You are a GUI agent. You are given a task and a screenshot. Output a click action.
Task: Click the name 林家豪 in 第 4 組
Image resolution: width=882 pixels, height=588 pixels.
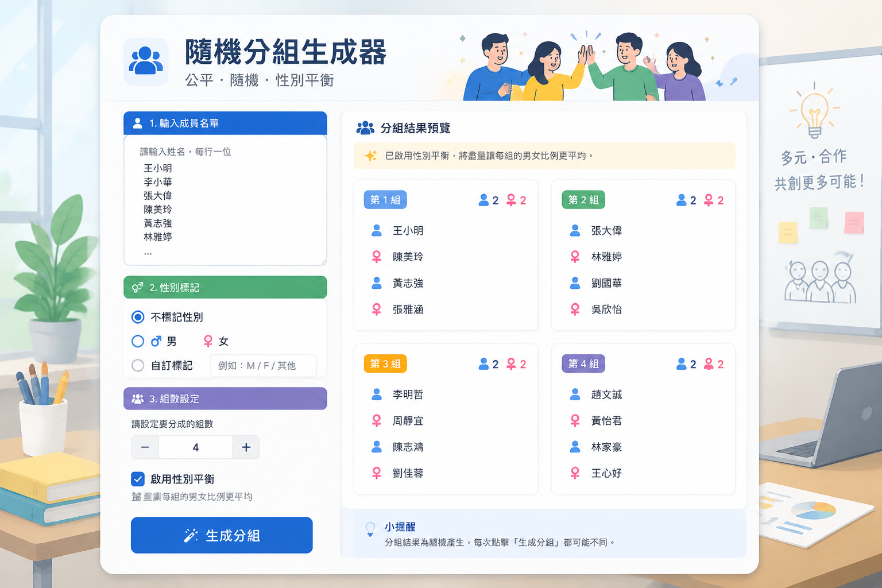606,447
